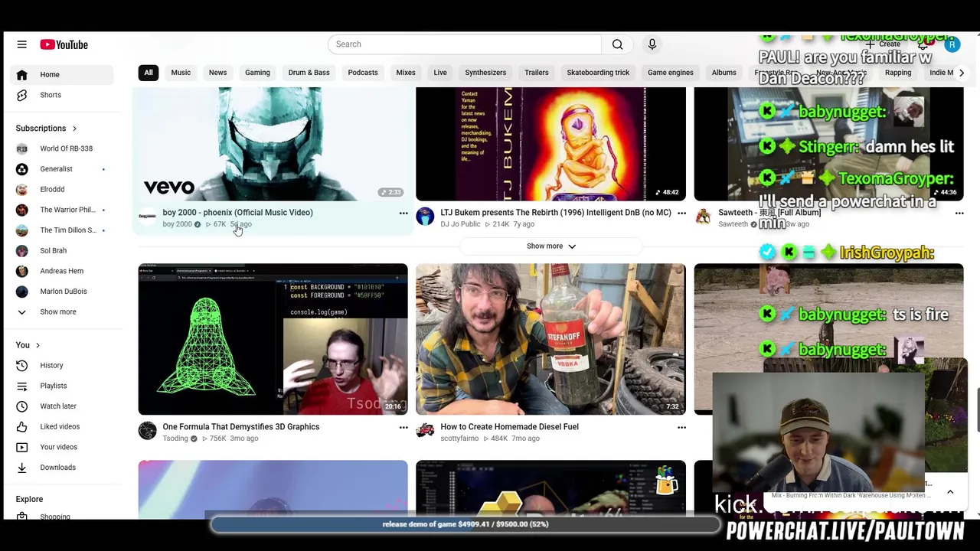Open Marlon DuBois channel subscription
Viewport: 980px width, 551px height.
coord(61,292)
